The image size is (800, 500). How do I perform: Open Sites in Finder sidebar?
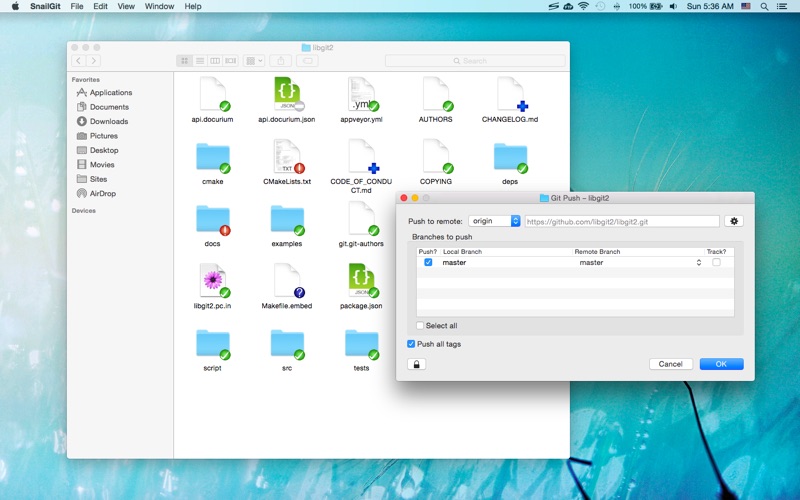click(x=92, y=179)
